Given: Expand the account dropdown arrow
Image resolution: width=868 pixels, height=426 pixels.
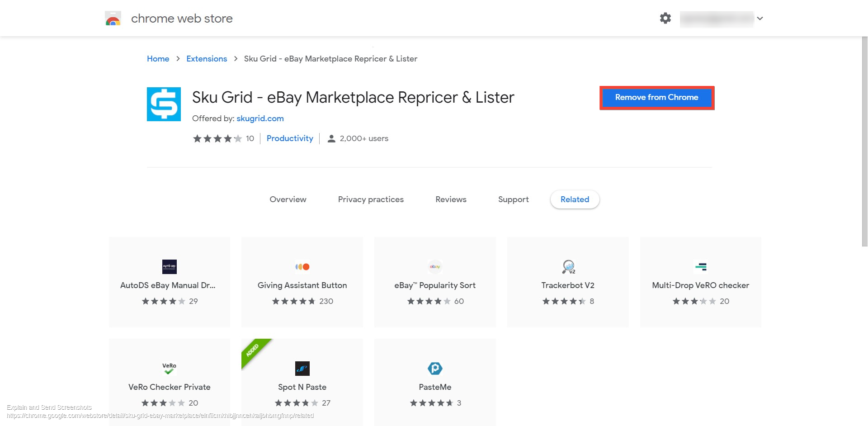Looking at the screenshot, I should pos(760,19).
